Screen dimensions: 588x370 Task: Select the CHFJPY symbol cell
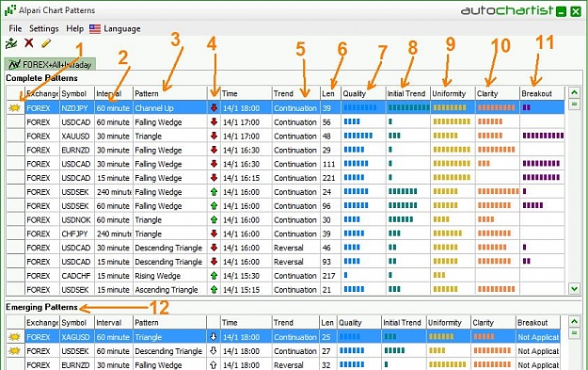coord(77,233)
